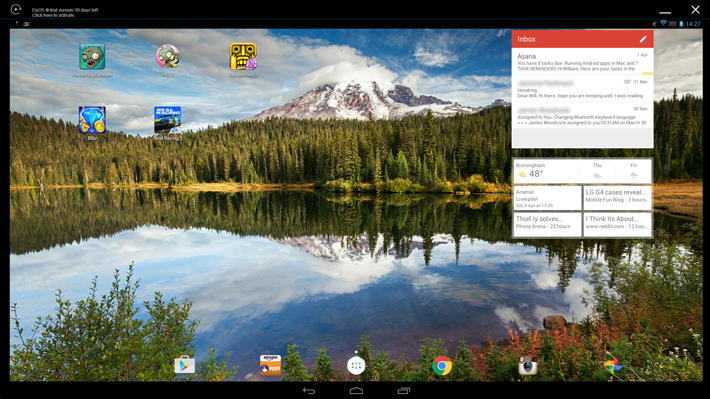Open the Bluetooth keyboard language email
This screenshot has height=399, width=710.
coord(582,115)
